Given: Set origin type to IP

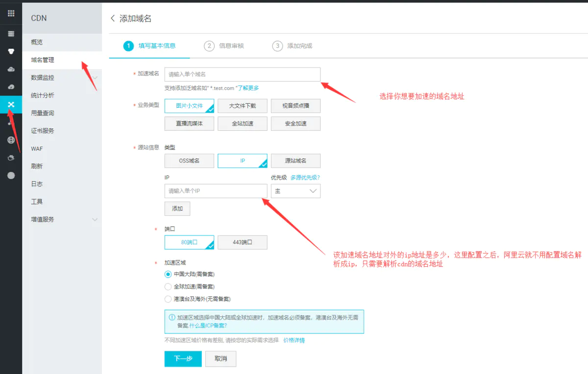Looking at the screenshot, I should pos(242,161).
